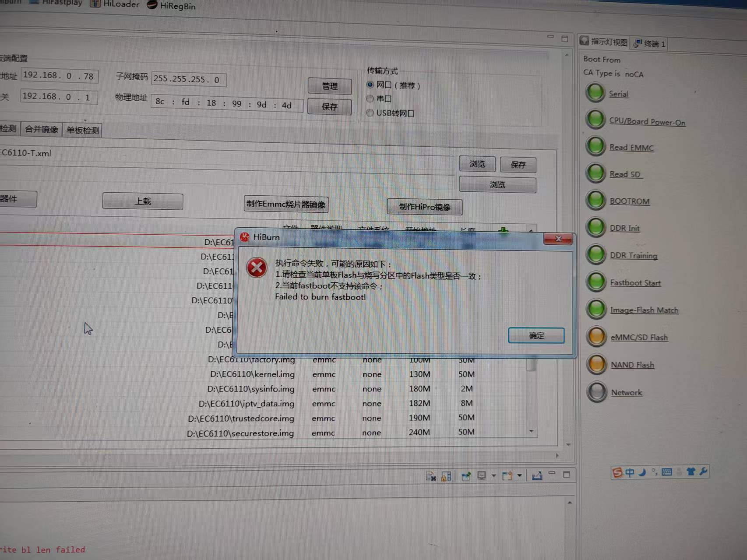Switch to the 终端 1 tab
Image resolution: width=747 pixels, height=560 pixels.
[649, 43]
